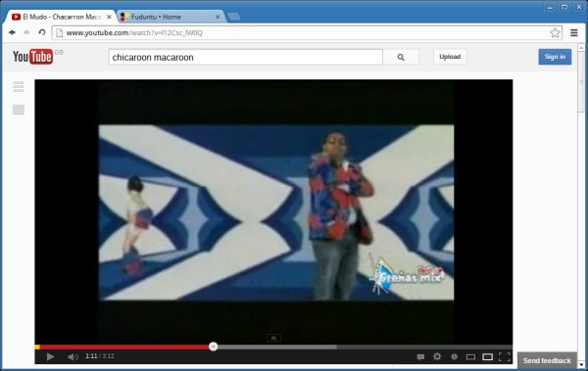588x371 pixels.
Task: Open the YouTube guide menu icon
Action: click(19, 86)
